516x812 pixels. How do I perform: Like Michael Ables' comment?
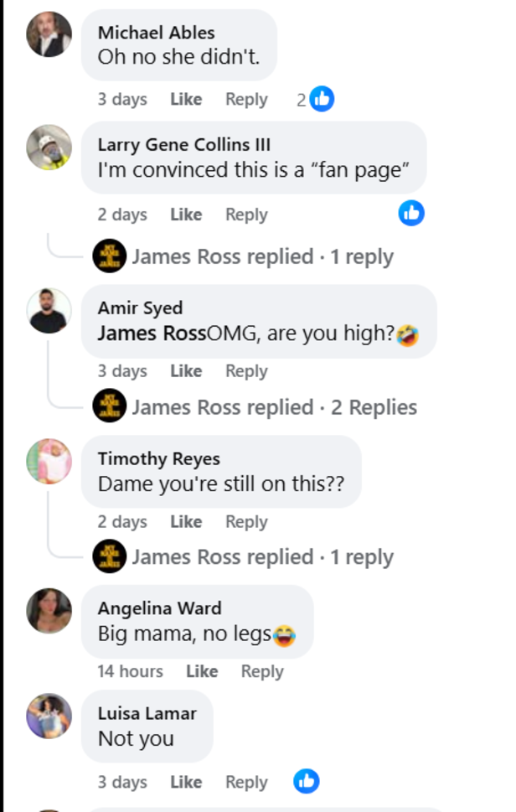pyautogui.click(x=186, y=99)
